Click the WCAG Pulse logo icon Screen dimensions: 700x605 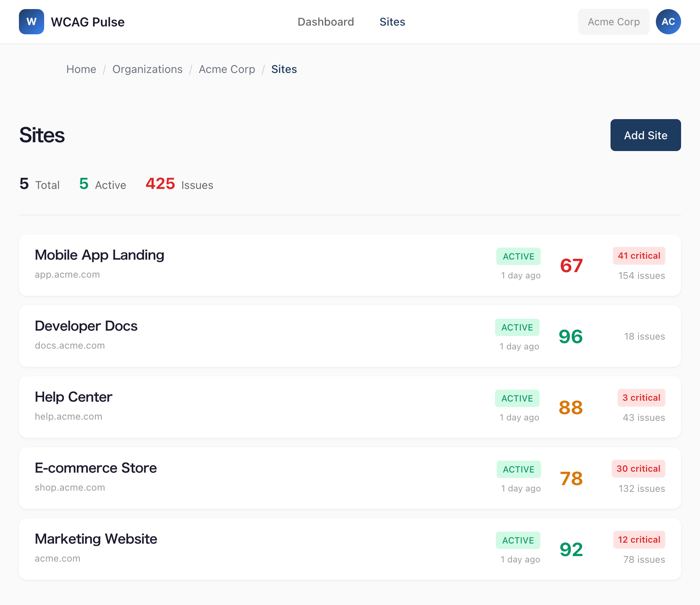[x=31, y=22]
